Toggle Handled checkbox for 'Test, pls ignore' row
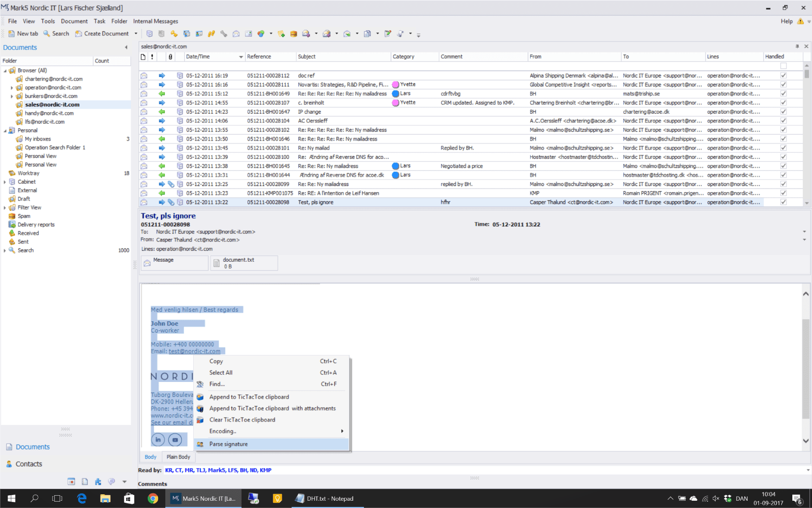Image resolution: width=812 pixels, height=508 pixels. coord(783,202)
